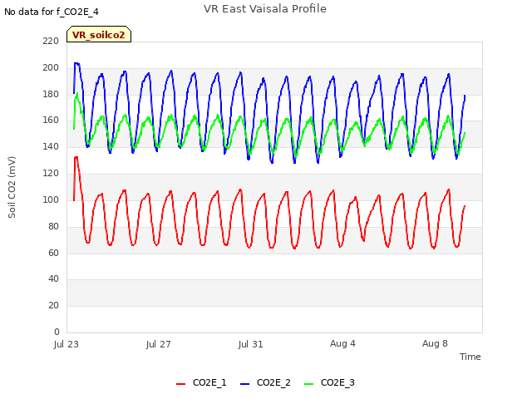
Task: Click the Jul 27 x-axis tick label
Action: point(158,344)
